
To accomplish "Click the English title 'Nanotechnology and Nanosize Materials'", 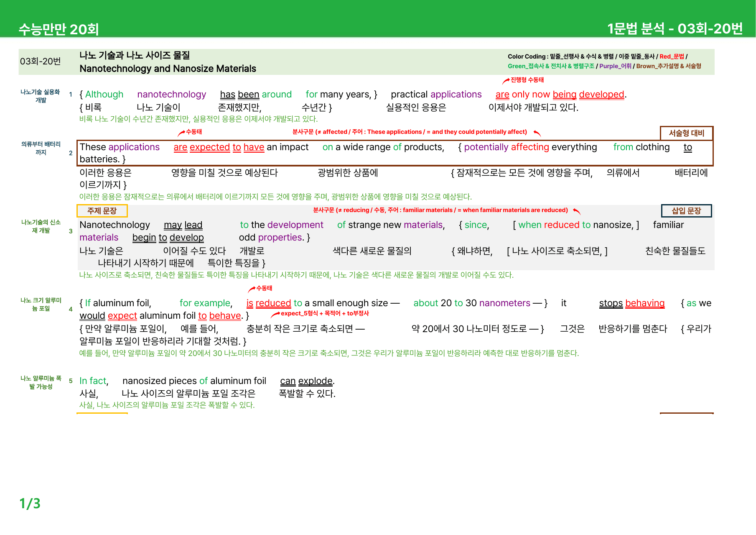I will 168,69.
